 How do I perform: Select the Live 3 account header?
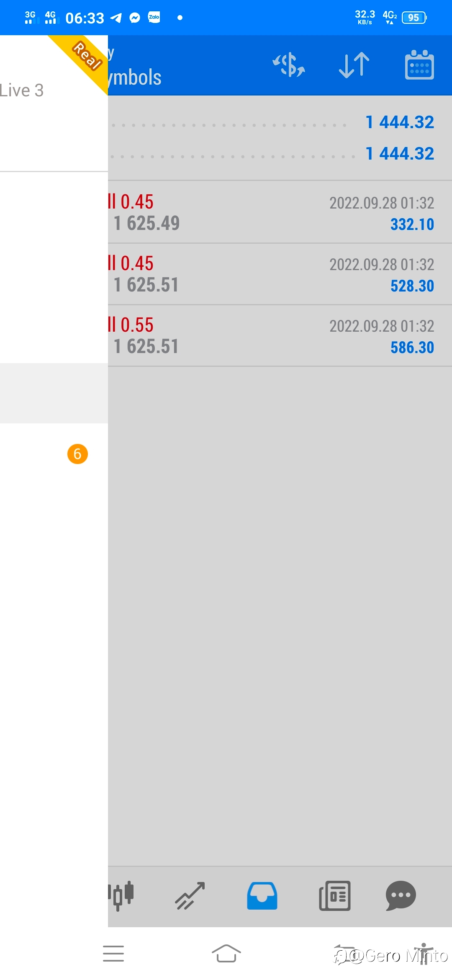tap(22, 90)
